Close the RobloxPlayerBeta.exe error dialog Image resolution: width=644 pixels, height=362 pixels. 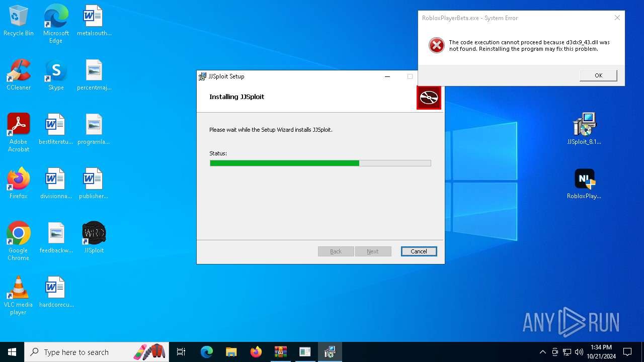[617, 18]
